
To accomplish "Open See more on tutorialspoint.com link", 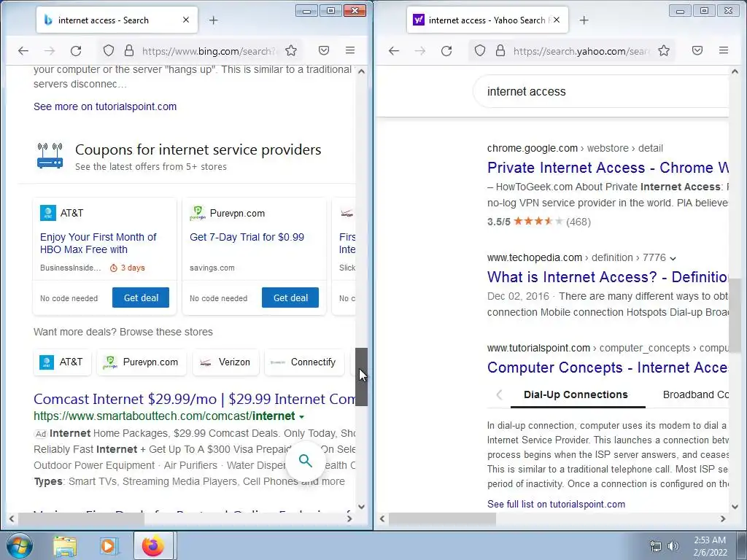I will [x=105, y=106].
